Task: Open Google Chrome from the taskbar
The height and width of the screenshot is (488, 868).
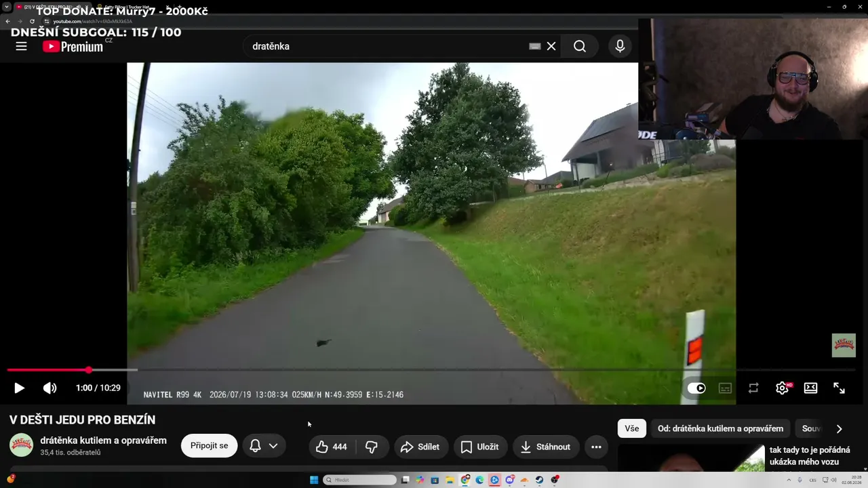Action: tap(465, 480)
